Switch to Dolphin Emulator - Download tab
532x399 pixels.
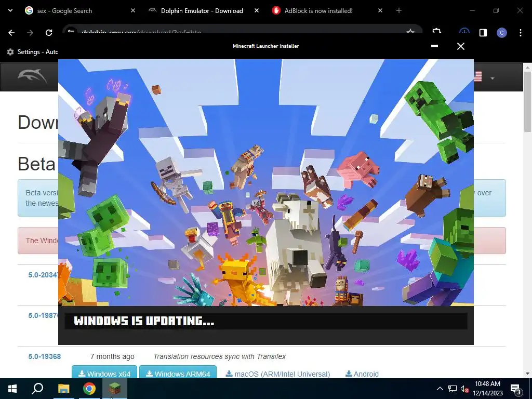(x=202, y=10)
